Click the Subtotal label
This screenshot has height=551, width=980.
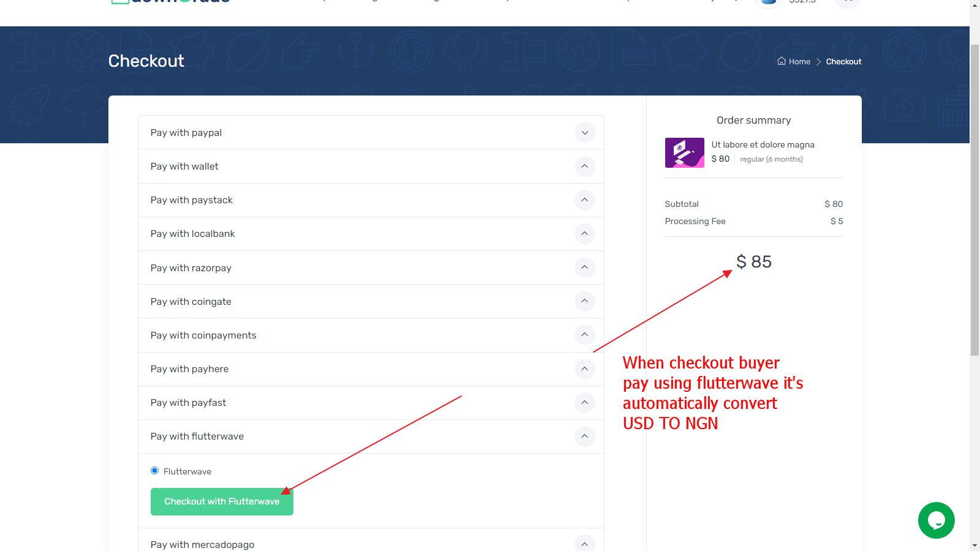[682, 204]
